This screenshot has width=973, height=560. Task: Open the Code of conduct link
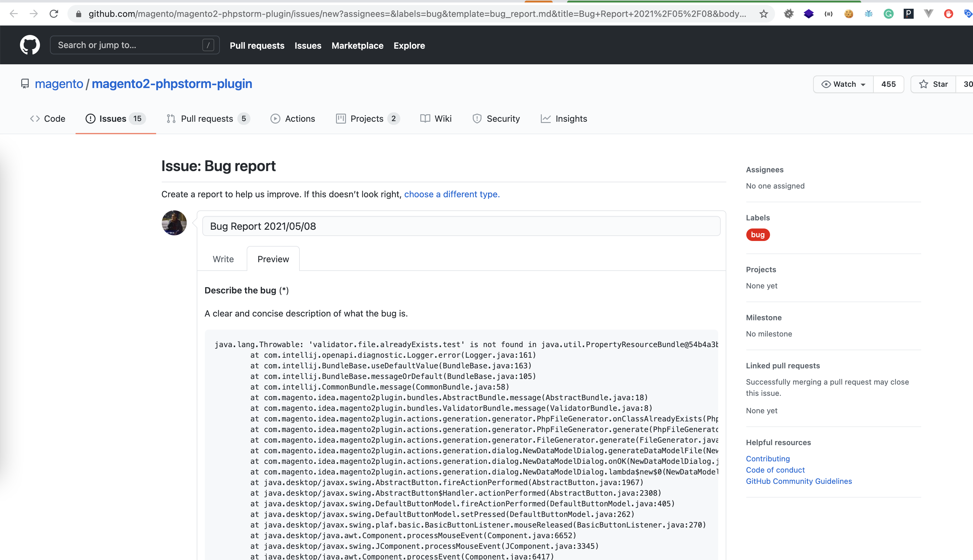[x=775, y=469]
